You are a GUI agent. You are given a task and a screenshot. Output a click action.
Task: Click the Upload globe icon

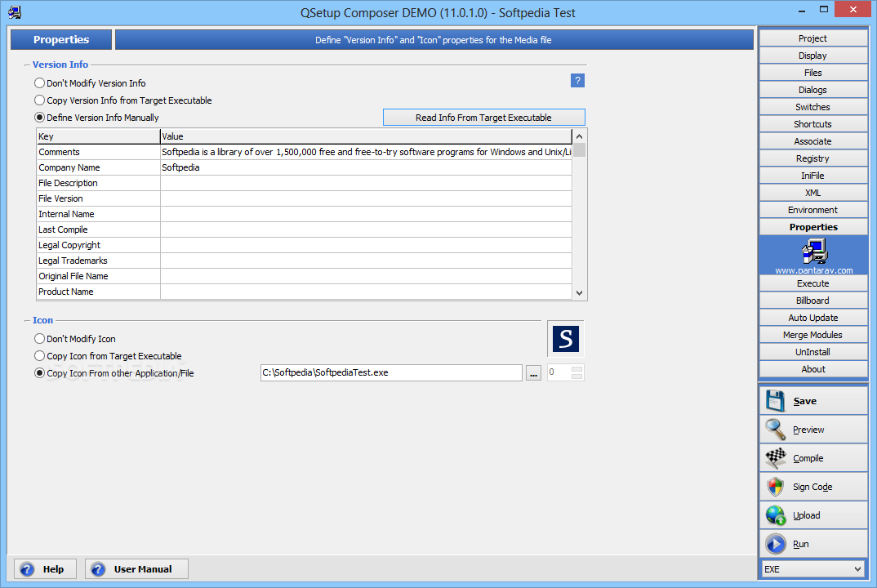[x=775, y=515]
